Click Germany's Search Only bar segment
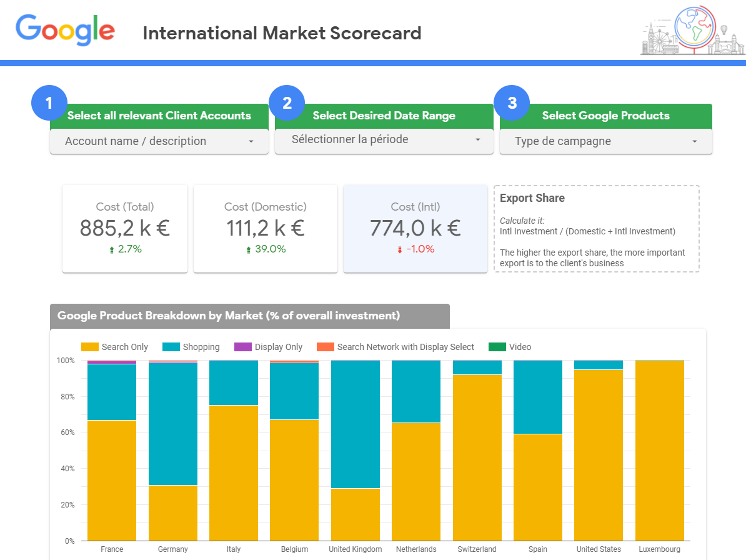Screen dimensions: 746x560 tap(172, 513)
